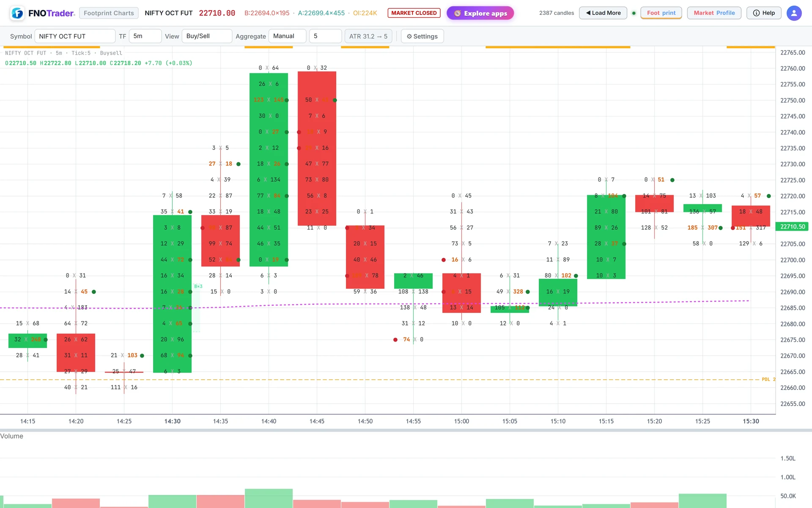Click the 4 x 183 footprint cell
The height and width of the screenshot is (508, 812).
(76, 307)
